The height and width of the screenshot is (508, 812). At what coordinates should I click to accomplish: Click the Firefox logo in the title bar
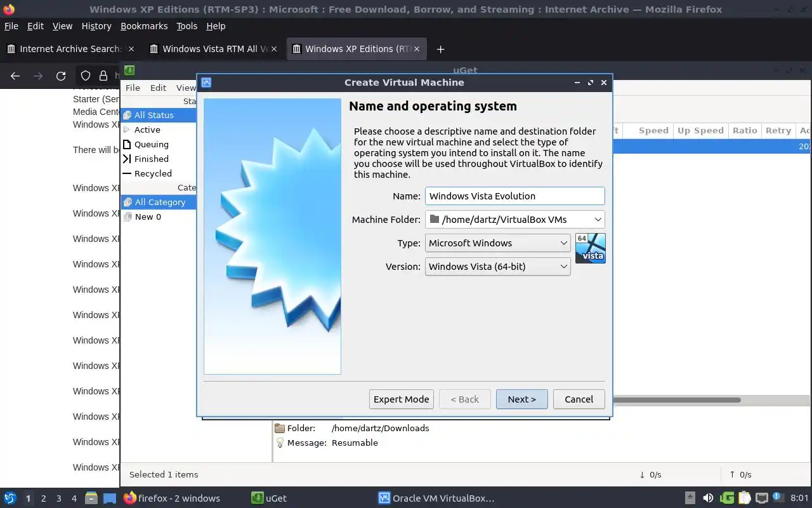(9, 9)
